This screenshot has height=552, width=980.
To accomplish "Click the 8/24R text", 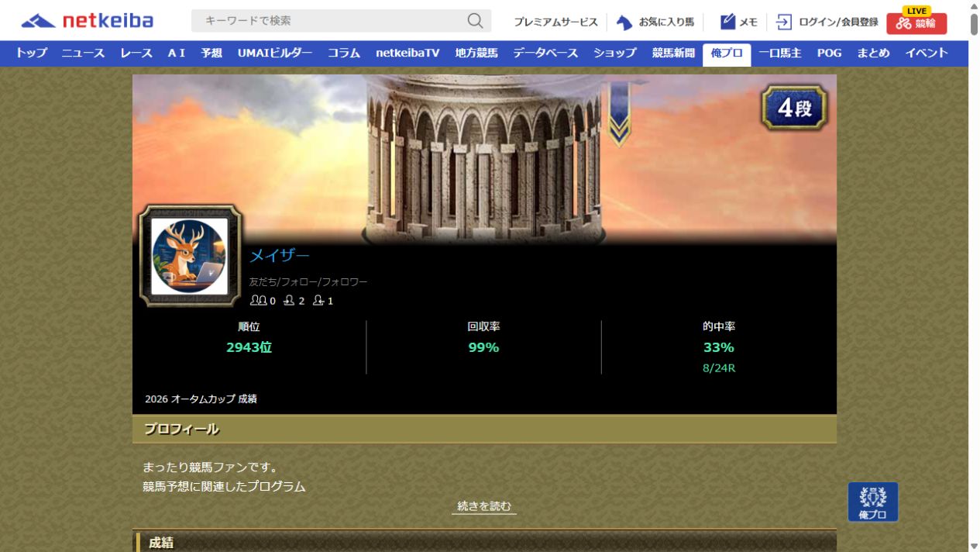I will click(719, 368).
